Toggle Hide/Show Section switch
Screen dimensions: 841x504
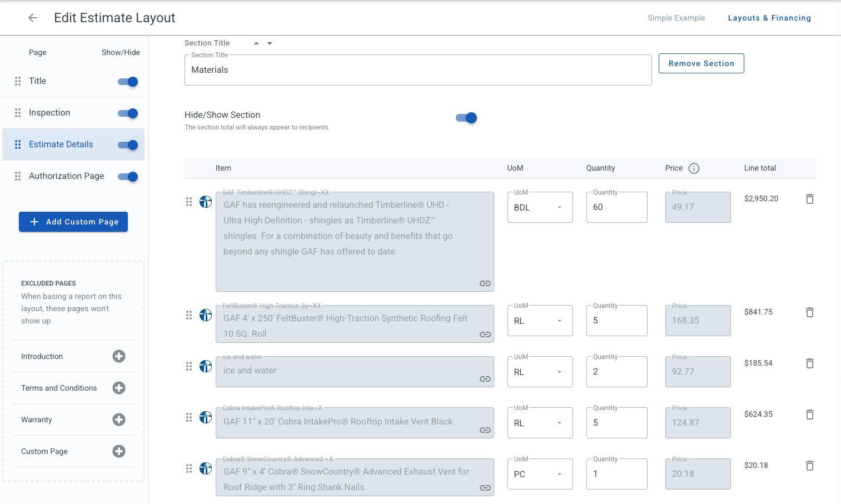(x=466, y=118)
